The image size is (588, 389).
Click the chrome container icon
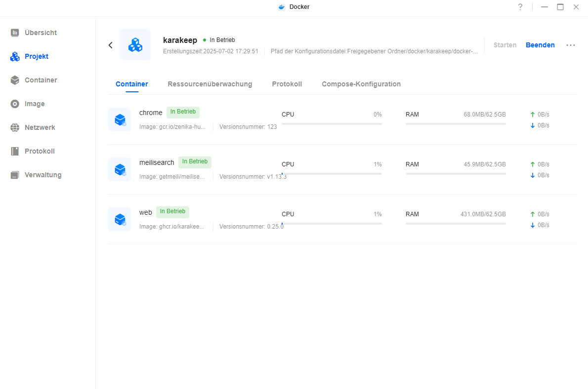120,119
